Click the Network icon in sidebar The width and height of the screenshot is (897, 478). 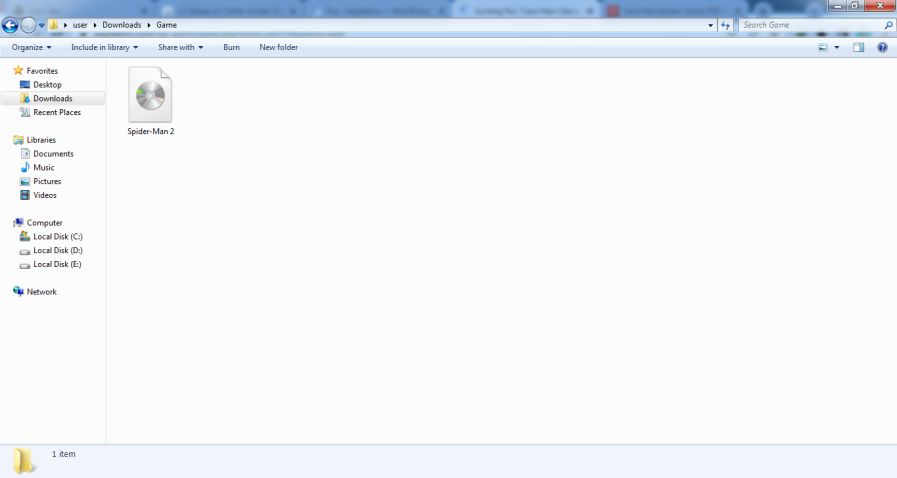pyautogui.click(x=18, y=291)
